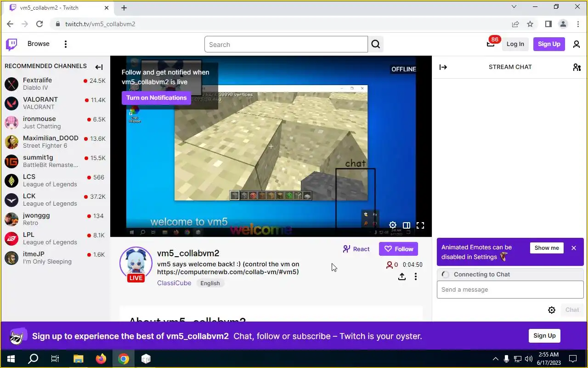This screenshot has height=368, width=588.
Task: Open Task View on taskbar
Action: point(55,359)
